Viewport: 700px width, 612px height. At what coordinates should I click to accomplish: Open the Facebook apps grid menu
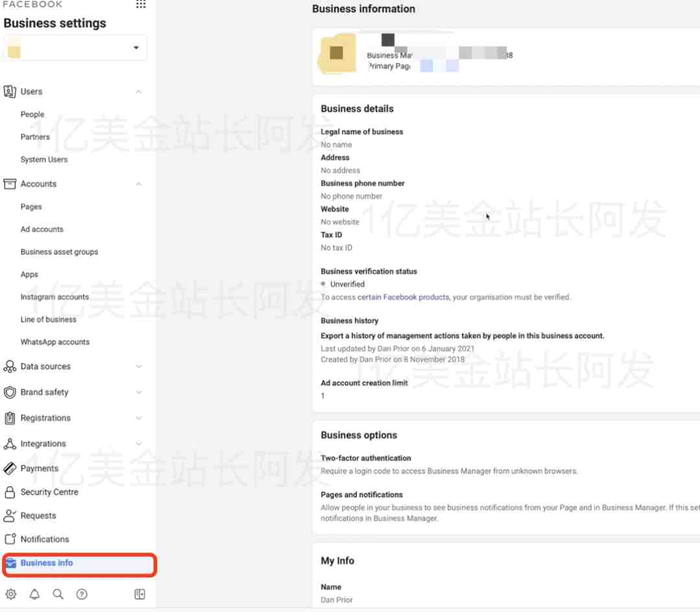point(141,5)
